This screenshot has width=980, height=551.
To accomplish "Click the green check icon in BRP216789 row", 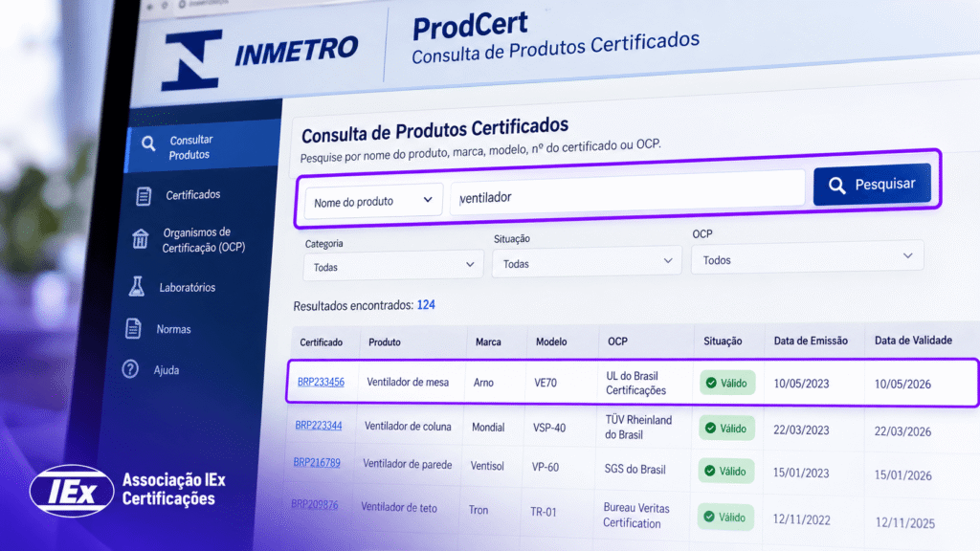I will [709, 471].
